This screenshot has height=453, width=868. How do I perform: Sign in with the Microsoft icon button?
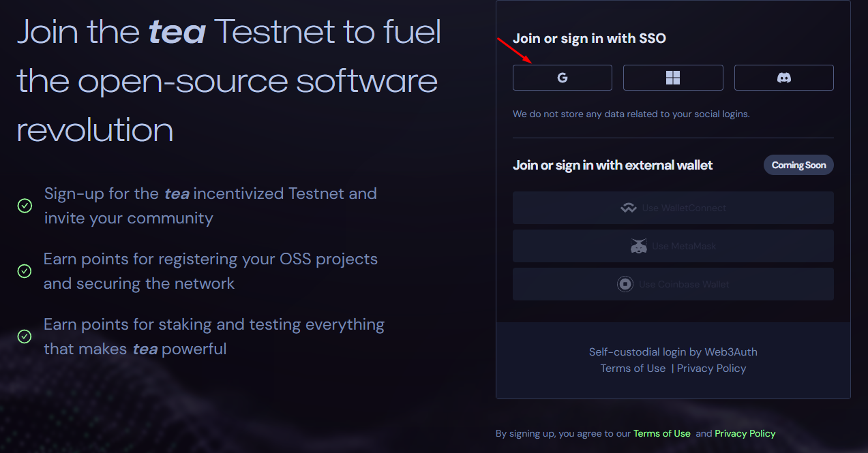coord(672,78)
